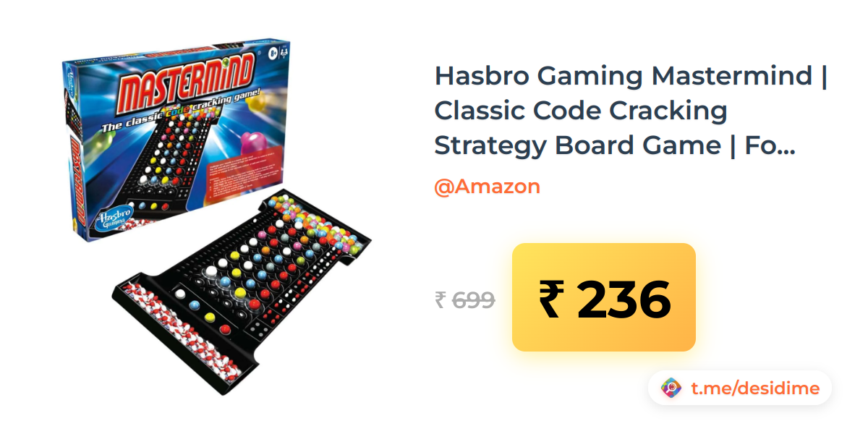
Task: Click the yellow ₹ 236 price badge
Action: (x=604, y=297)
